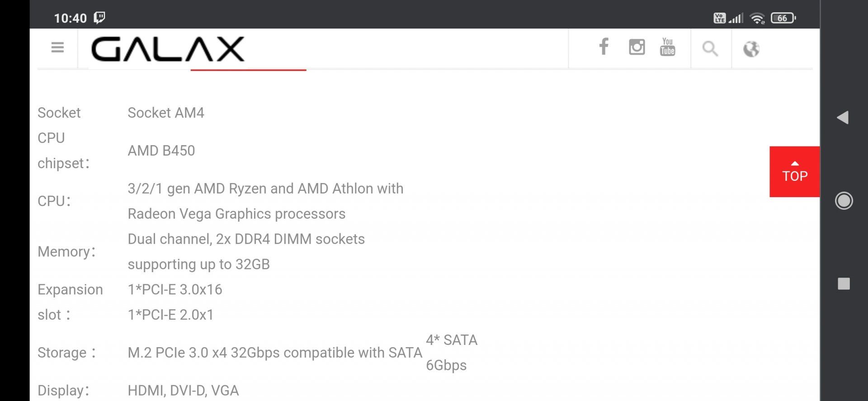The image size is (868, 401).
Task: Open GALAX's Facebook page icon
Action: [x=604, y=47]
